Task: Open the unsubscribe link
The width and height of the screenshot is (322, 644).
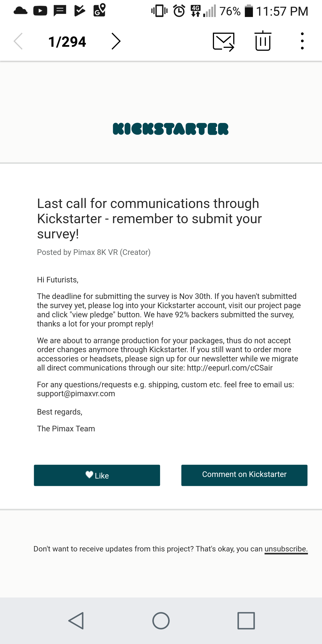Action: coord(286,549)
